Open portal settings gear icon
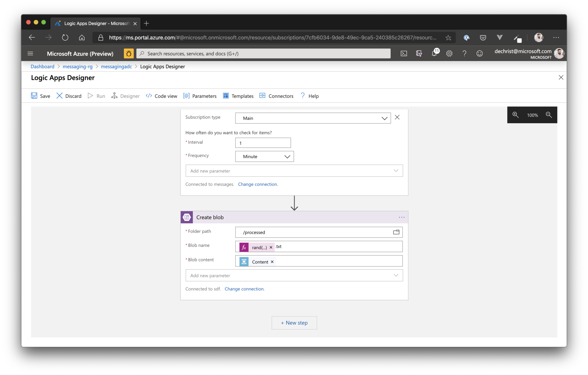Image resolution: width=588 pixels, height=375 pixels. [449, 53]
